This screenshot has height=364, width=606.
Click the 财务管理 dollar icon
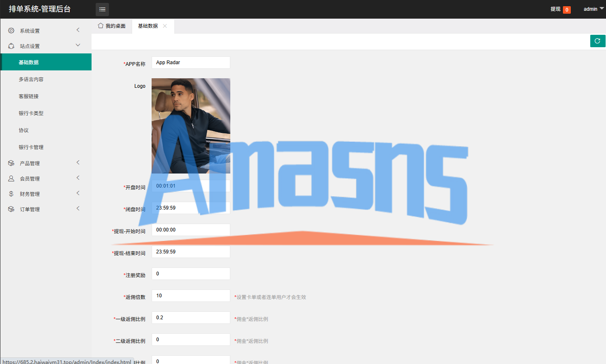pyautogui.click(x=11, y=194)
